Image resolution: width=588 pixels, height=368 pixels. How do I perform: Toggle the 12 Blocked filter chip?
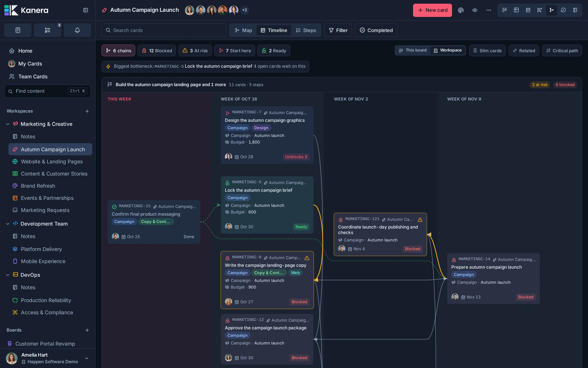point(157,51)
